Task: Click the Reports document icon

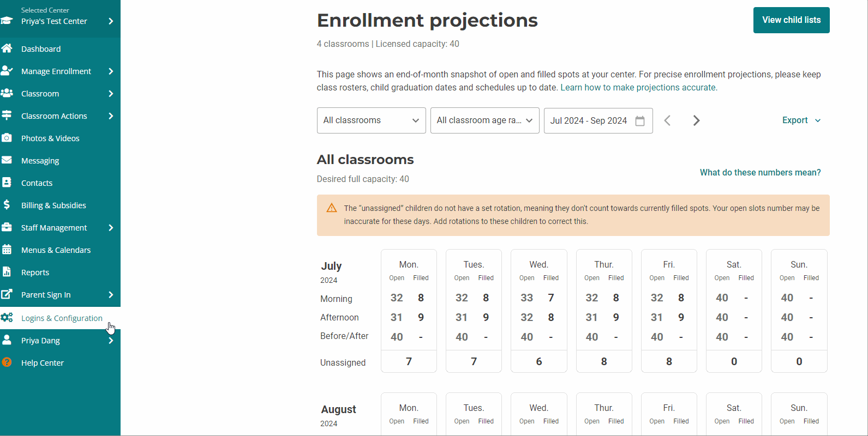Action: (7, 272)
